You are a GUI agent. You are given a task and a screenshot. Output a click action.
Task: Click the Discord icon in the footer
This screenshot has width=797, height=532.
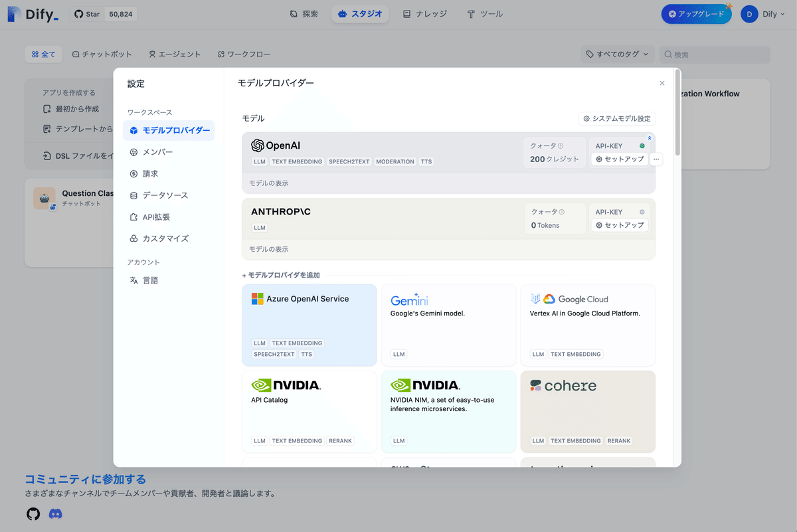55,513
